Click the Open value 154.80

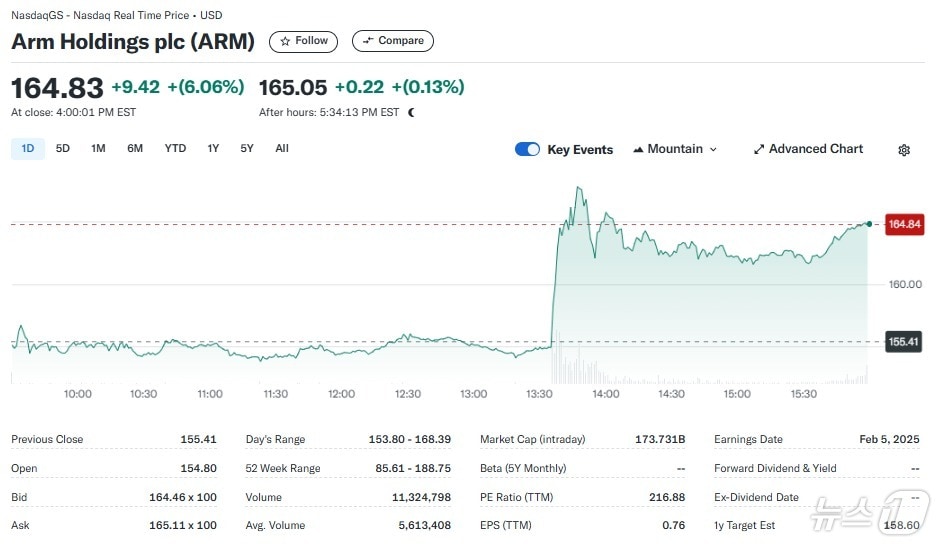198,468
